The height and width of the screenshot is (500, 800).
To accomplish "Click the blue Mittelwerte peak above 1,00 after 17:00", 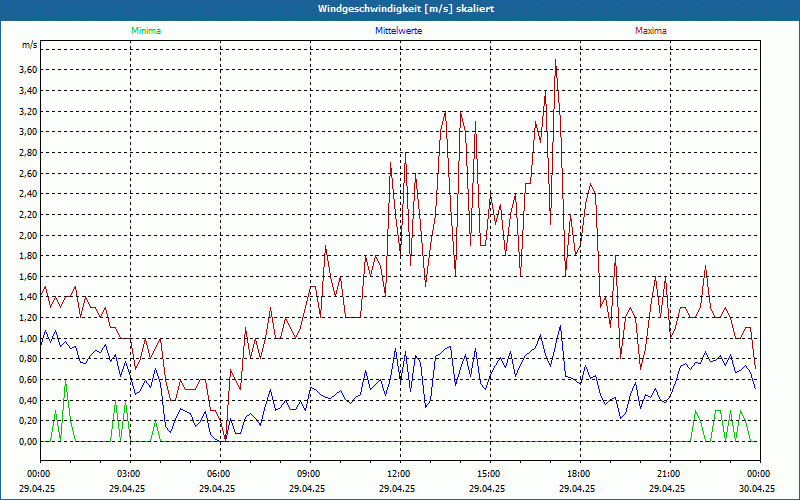I will click(560, 326).
